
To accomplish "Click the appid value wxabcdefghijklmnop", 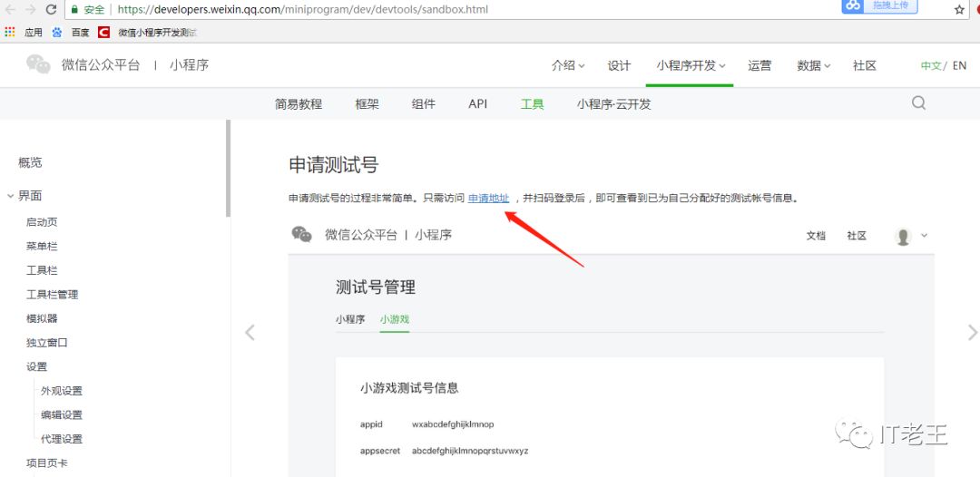I will pos(453,424).
